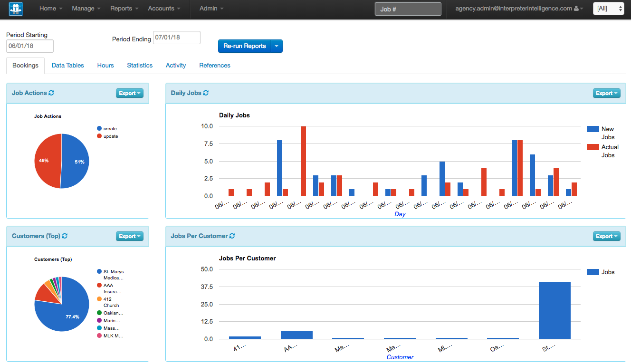Switch to the Activity tab

tap(176, 66)
